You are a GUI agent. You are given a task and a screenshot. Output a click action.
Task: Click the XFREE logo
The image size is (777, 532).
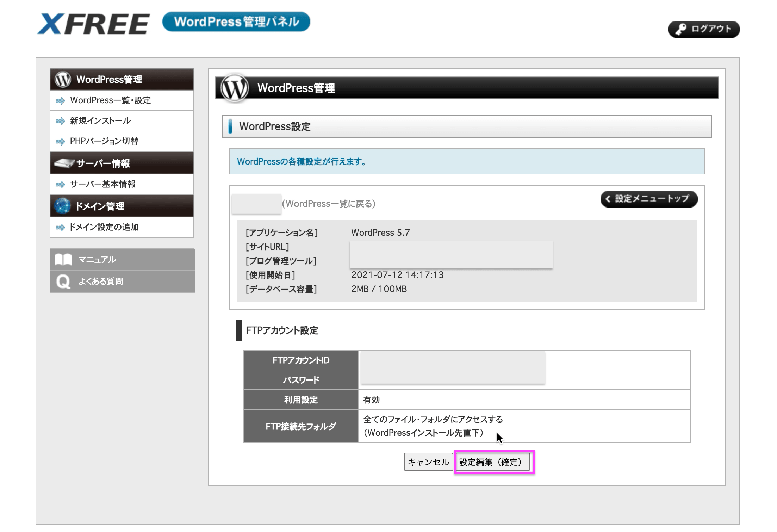tap(93, 24)
